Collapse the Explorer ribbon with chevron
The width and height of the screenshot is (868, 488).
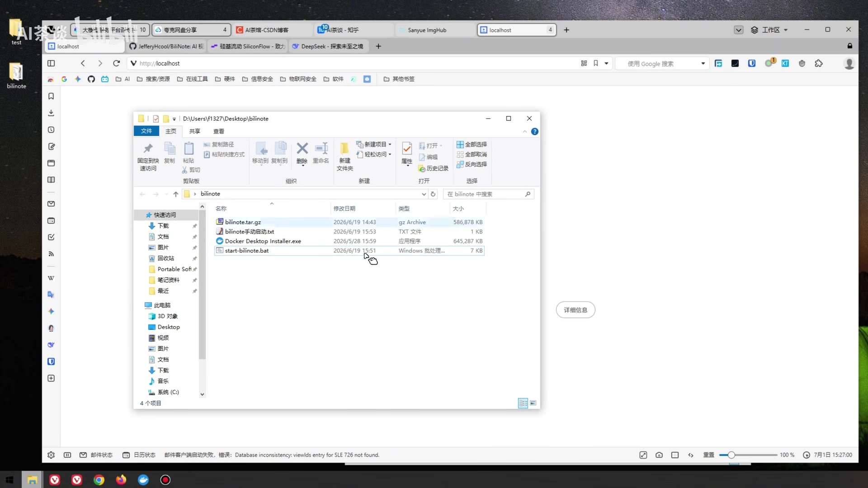(x=525, y=131)
